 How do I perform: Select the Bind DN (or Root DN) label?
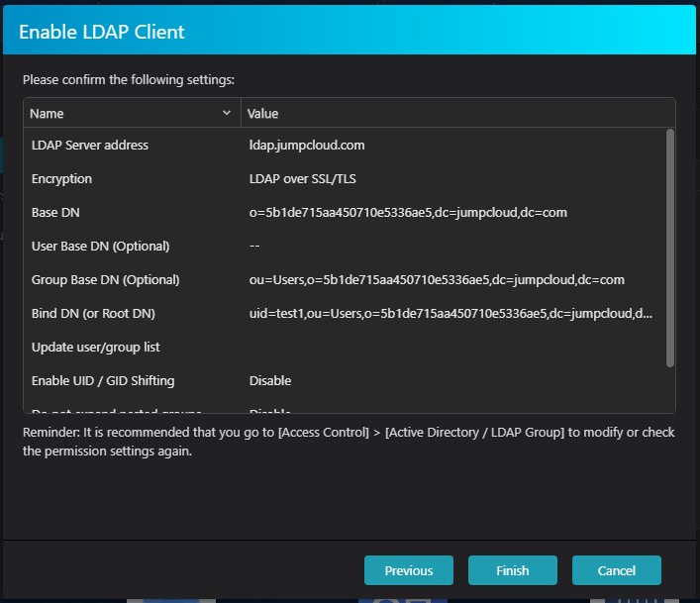93,313
